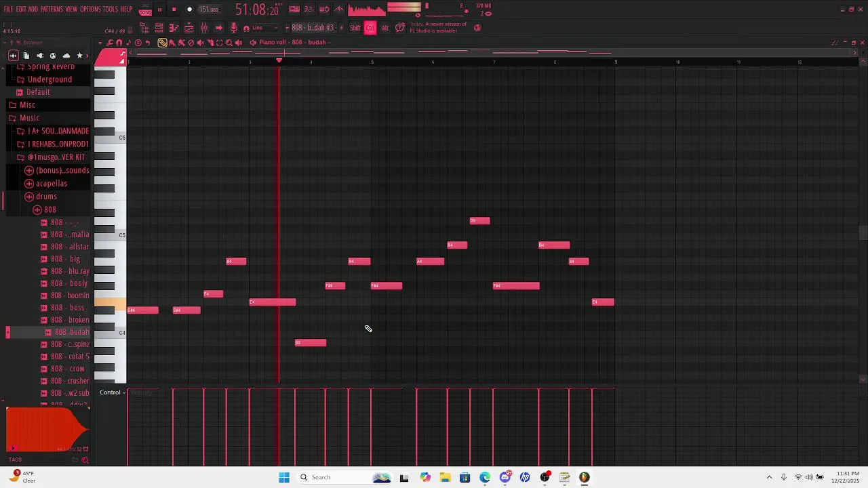The height and width of the screenshot is (488, 868).
Task: Open the Piano roll view button in main toolbar
Action: pos(174,28)
